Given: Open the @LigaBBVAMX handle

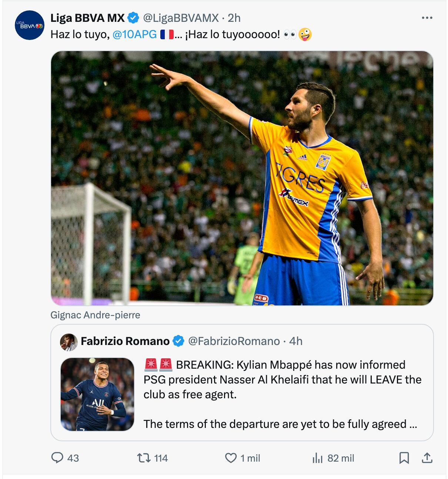Looking at the screenshot, I should (181, 18).
